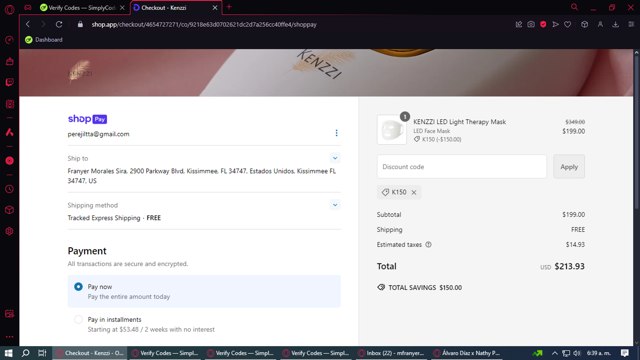Go back to previous page
Screen dimensions: 640x360
(x=28, y=24)
